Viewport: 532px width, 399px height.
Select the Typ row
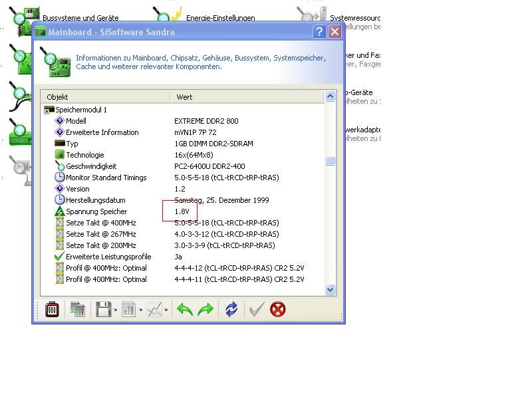coord(182,144)
